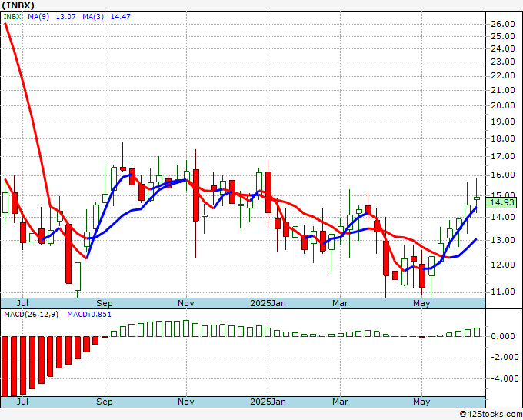
Task: Click the MACD:0.851 value label
Action: coord(89,315)
